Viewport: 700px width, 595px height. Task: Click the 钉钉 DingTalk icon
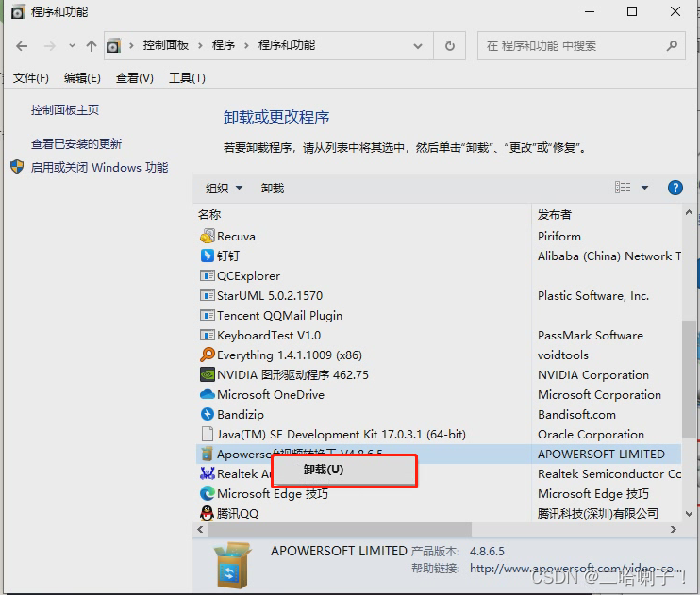click(x=208, y=256)
